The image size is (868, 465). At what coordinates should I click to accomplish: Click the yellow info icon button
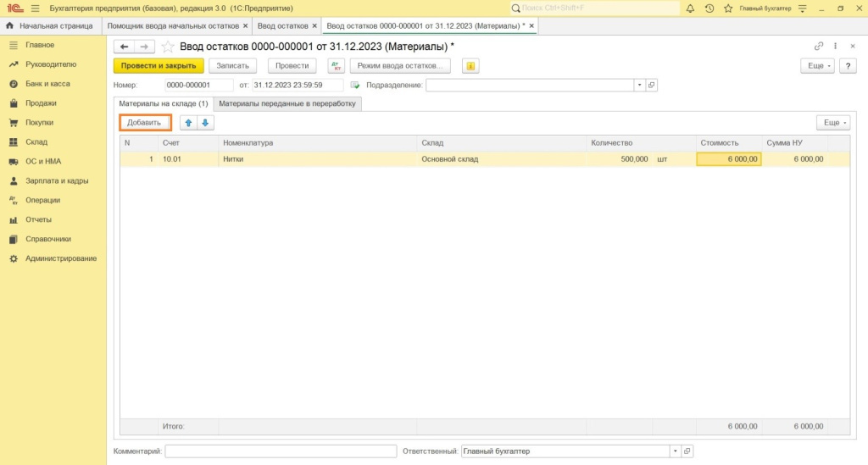[470, 65]
